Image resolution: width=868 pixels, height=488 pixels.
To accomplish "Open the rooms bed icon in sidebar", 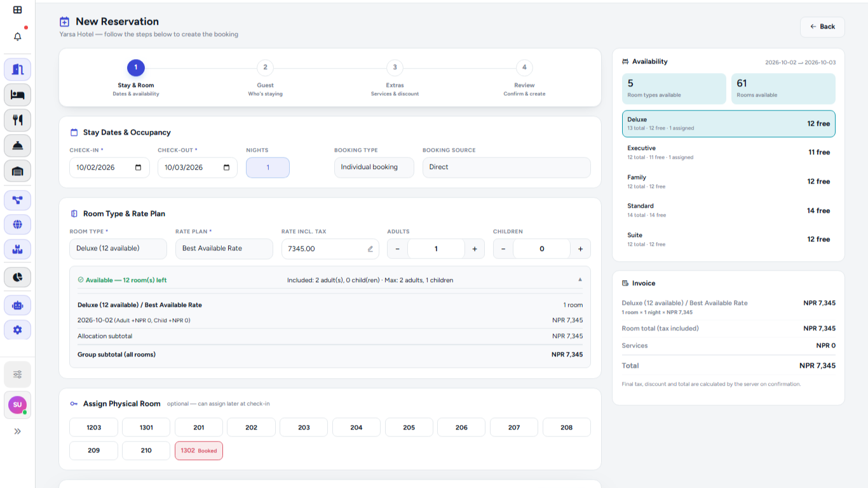I will click(x=17, y=95).
